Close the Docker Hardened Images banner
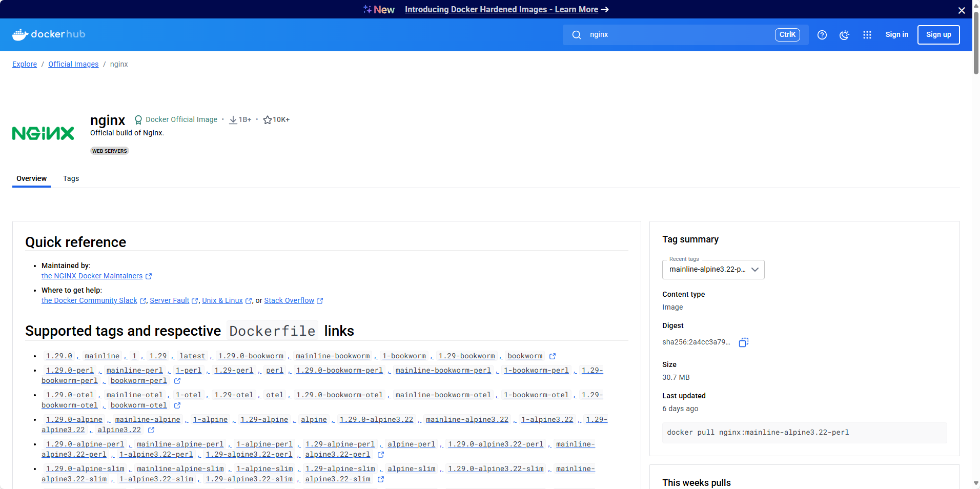Viewport: 980px width, 489px height. click(962, 10)
